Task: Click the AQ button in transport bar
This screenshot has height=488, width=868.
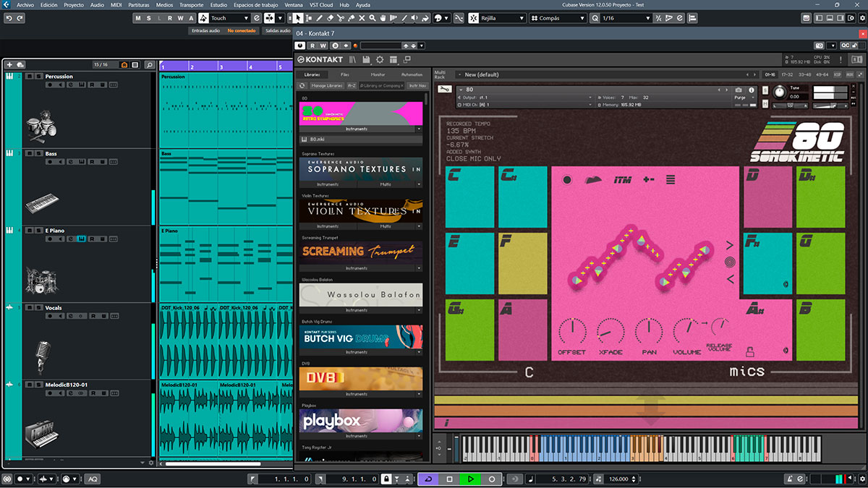Action: [93, 479]
